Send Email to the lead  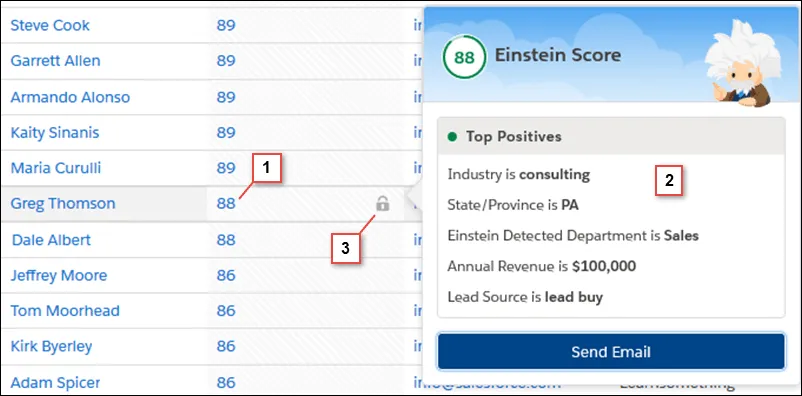point(611,351)
